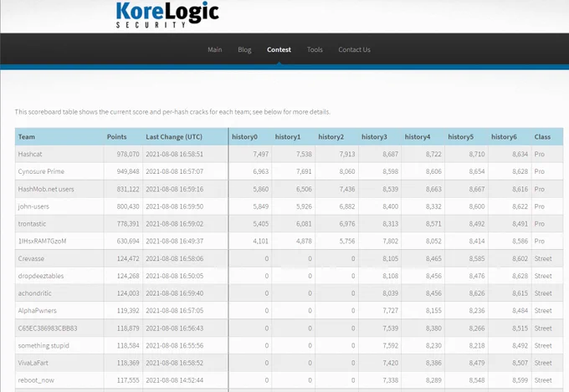Click the Pro class in Hashcat row
The width and height of the screenshot is (569, 392).
[x=539, y=154]
